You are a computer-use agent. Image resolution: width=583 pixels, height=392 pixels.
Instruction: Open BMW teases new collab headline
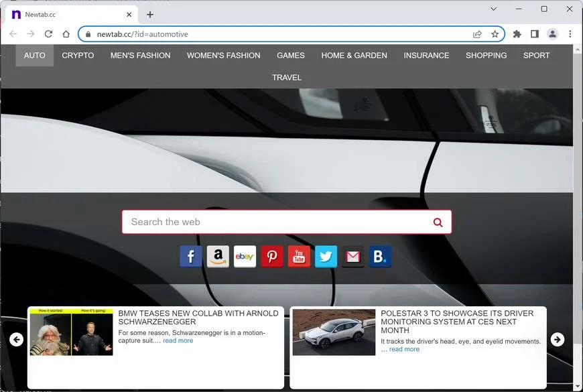point(198,318)
